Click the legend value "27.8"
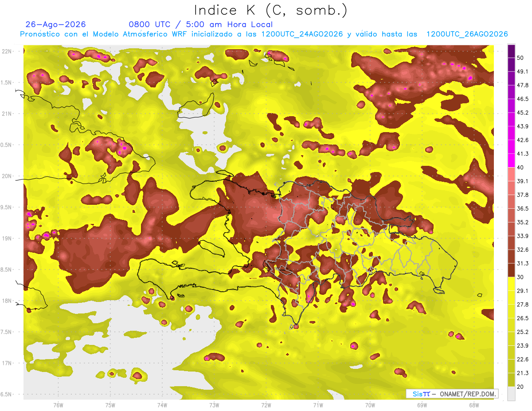 coord(523,304)
